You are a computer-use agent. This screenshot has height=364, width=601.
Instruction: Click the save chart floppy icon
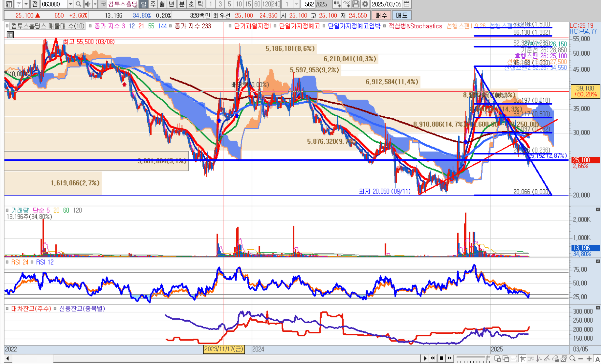pos(356,4)
